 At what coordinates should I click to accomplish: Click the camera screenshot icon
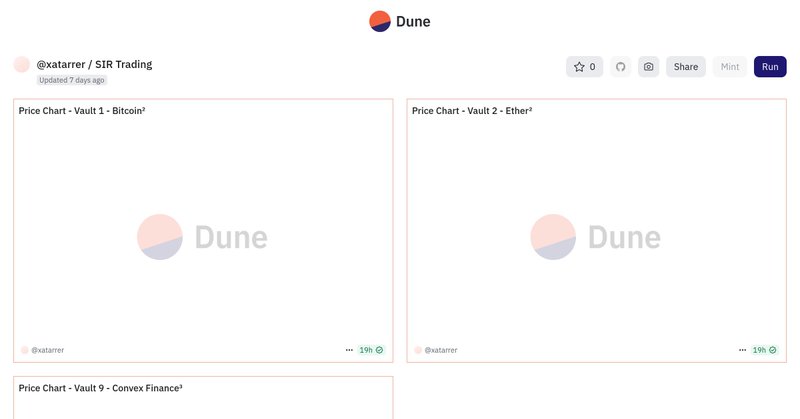(x=648, y=67)
